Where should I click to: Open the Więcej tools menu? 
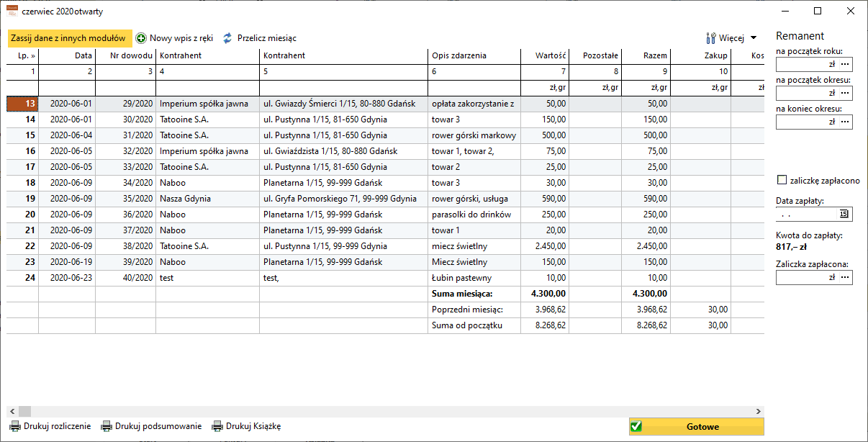731,38
